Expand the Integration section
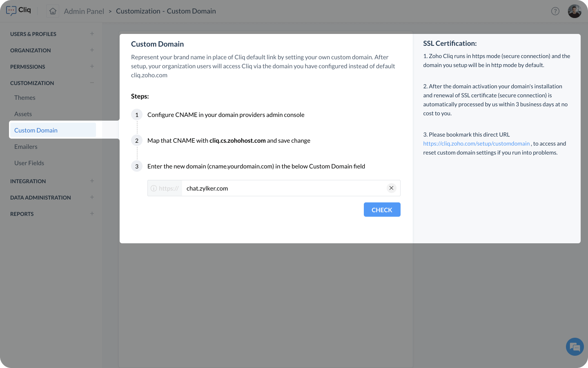 92,181
